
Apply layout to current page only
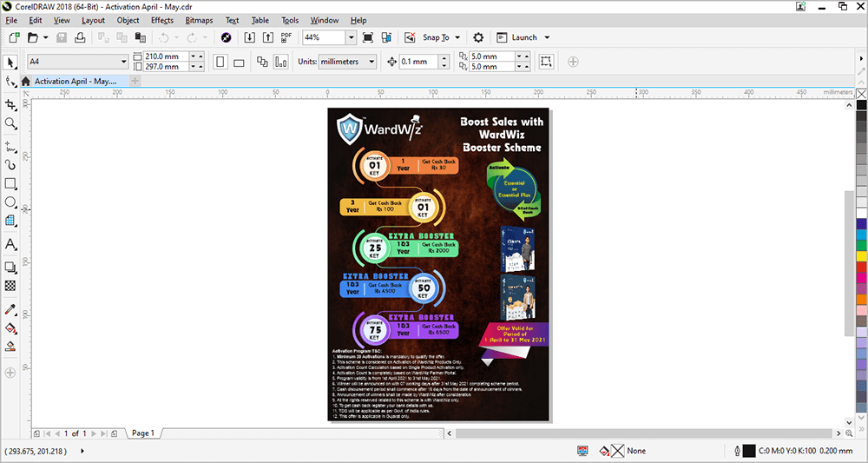tap(280, 62)
